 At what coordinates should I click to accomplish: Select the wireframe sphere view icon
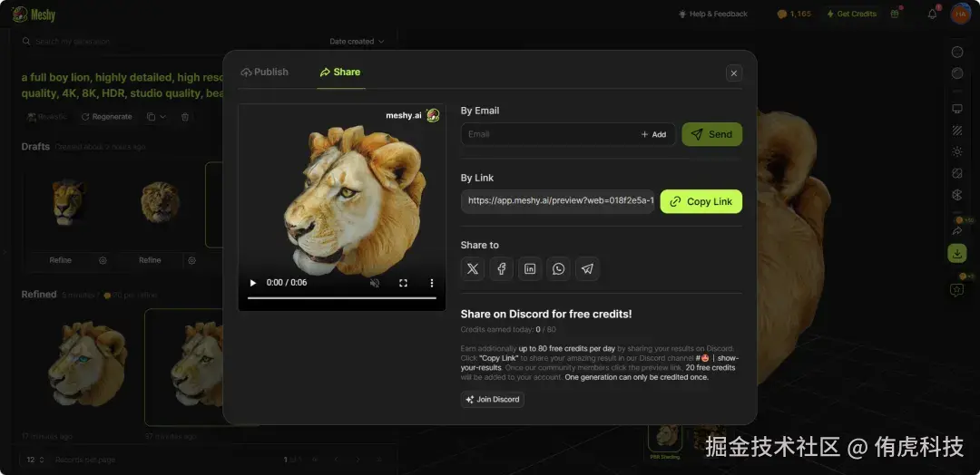tap(957, 53)
